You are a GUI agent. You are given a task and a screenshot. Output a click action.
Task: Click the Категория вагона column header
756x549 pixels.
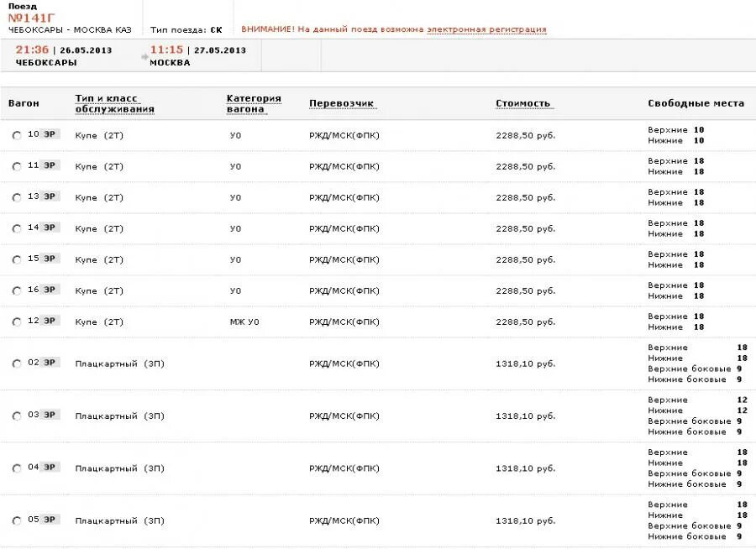point(254,103)
